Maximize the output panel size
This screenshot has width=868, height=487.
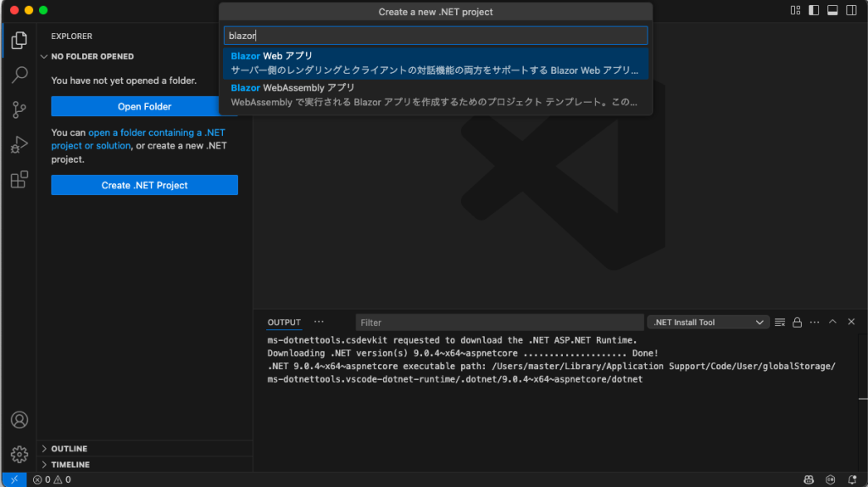pyautogui.click(x=832, y=322)
